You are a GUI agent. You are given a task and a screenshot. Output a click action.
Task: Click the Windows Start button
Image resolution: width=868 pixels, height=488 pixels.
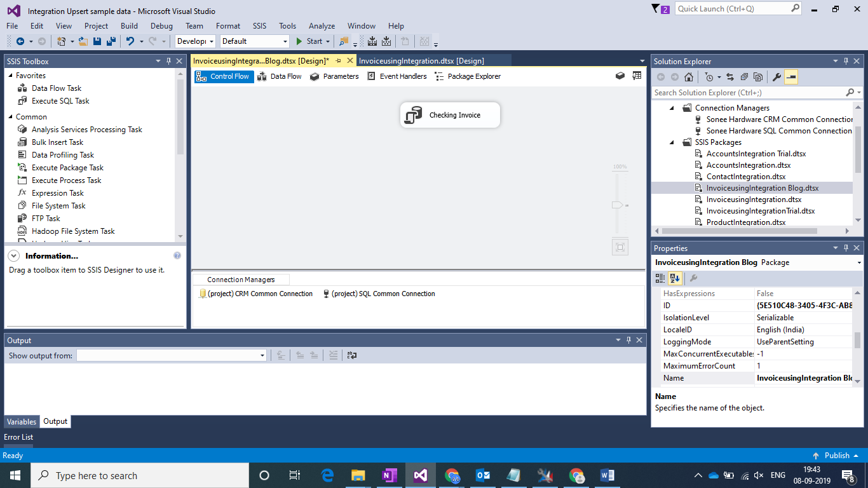tap(15, 475)
